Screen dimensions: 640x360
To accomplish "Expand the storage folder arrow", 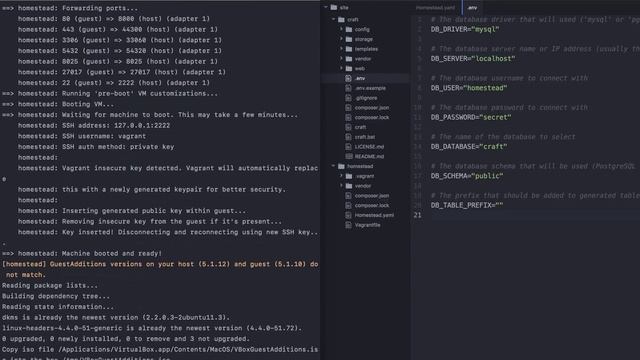I will coord(341,39).
